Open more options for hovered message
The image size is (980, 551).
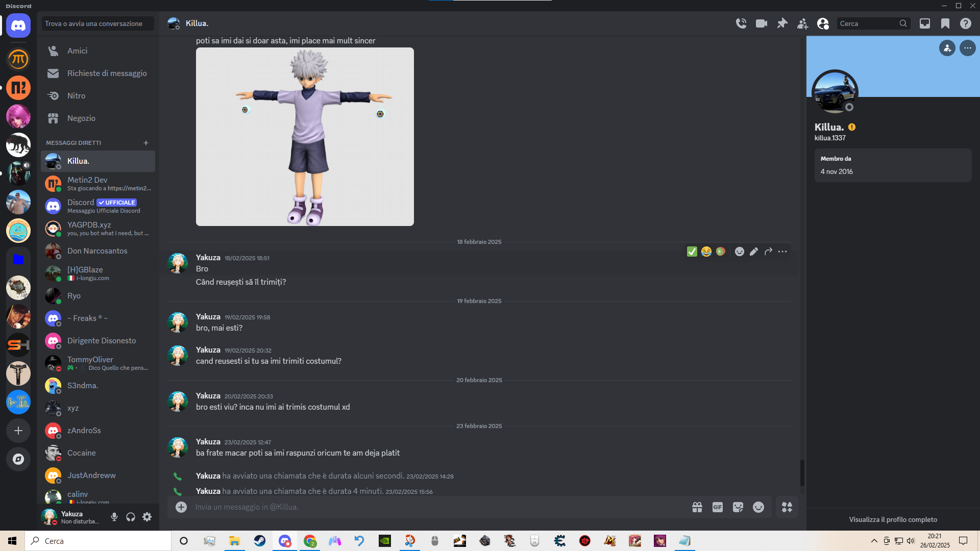click(x=782, y=252)
